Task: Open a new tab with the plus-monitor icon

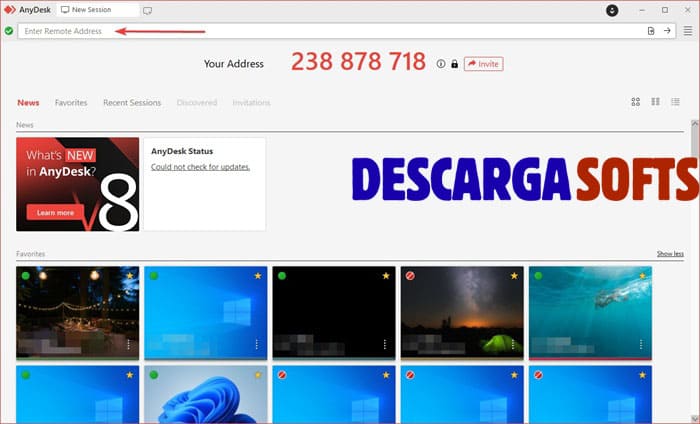Action: (147, 10)
